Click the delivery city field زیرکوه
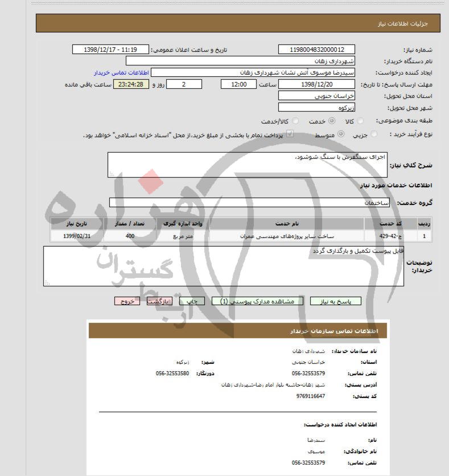 pos(316,107)
